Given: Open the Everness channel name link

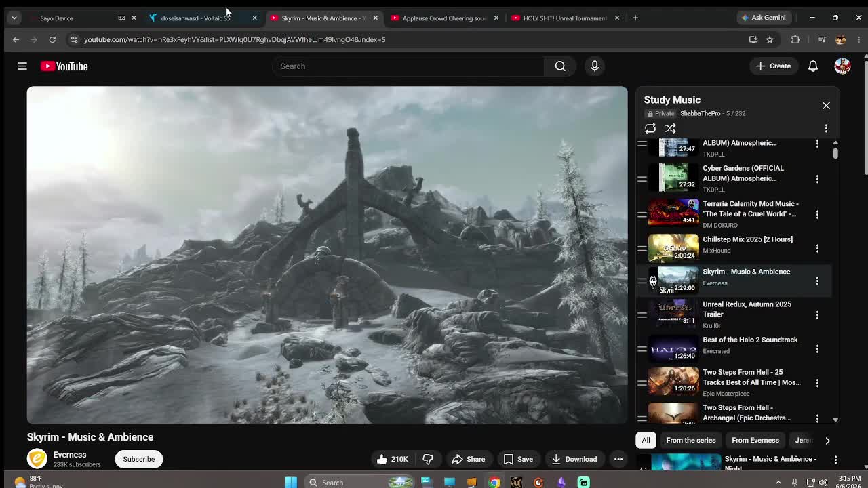Looking at the screenshot, I should [x=70, y=455].
